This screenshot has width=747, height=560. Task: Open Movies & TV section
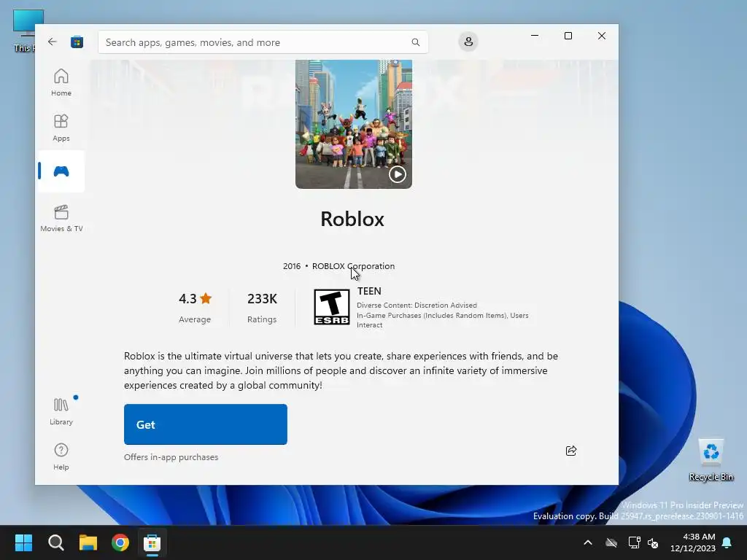[x=61, y=218]
